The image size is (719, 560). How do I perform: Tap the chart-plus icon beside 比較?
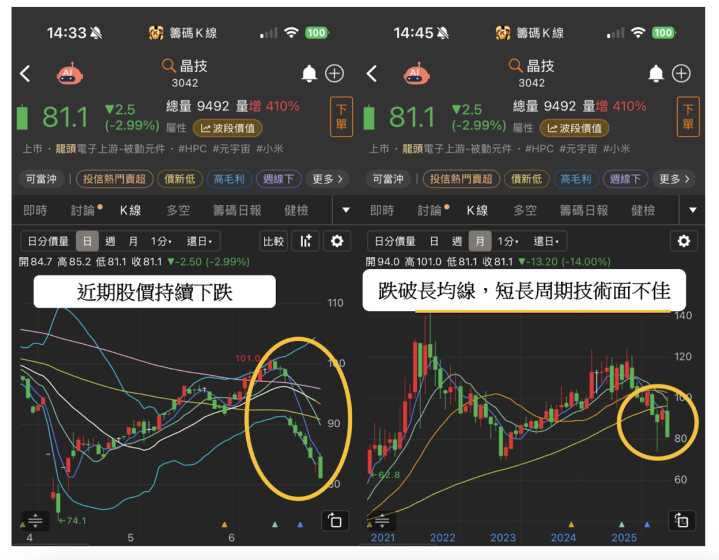coord(306,241)
